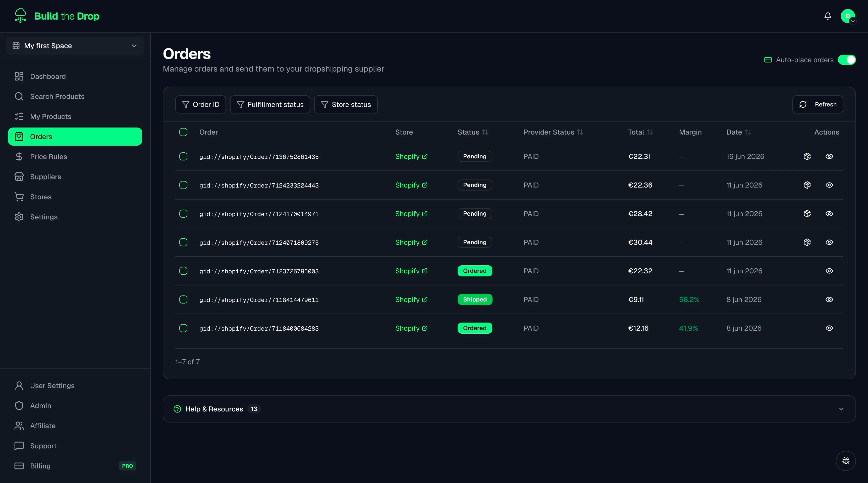Open Billing page

tap(75, 466)
